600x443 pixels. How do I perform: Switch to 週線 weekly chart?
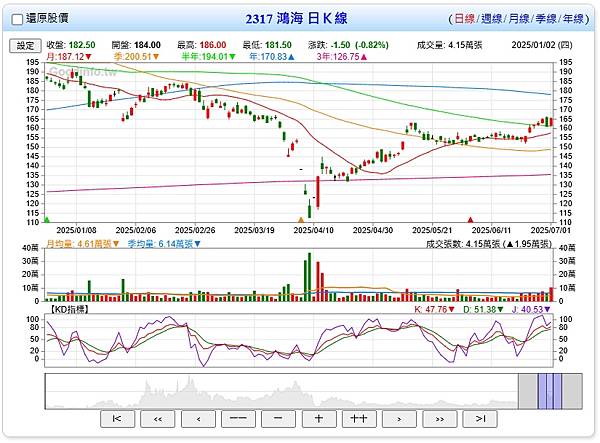point(491,18)
